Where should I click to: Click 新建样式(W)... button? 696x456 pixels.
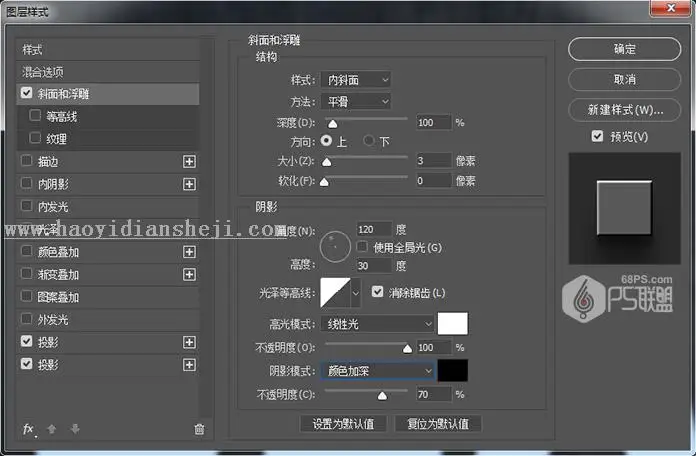(x=625, y=110)
